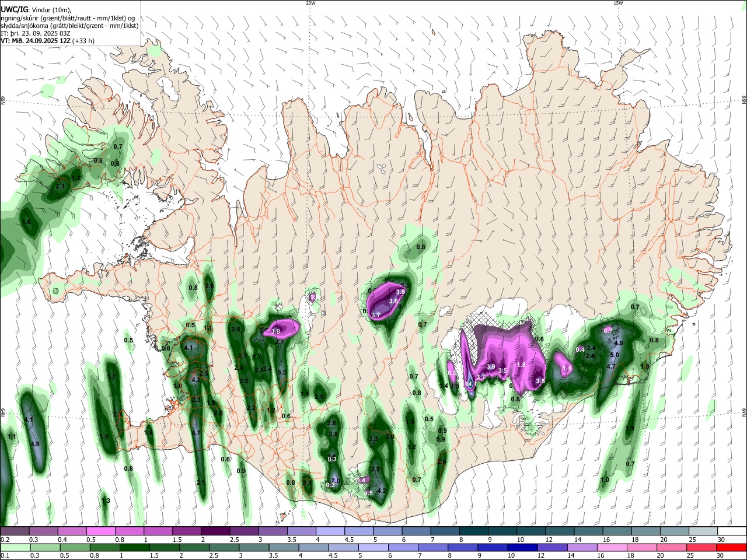
Task: Click the '5.0' precipitation value on the map
Action: click(x=614, y=355)
